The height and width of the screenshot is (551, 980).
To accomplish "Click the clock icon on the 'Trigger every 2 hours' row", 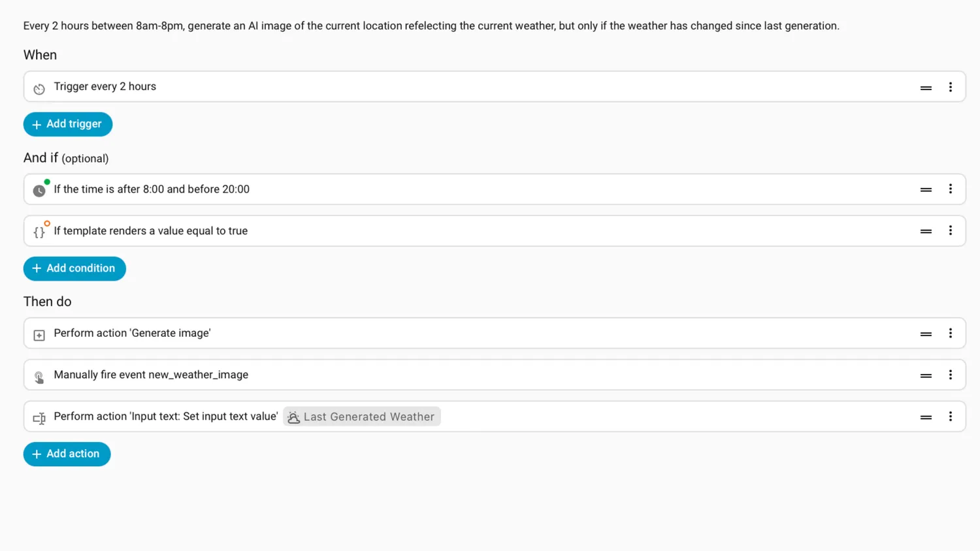I will point(39,89).
